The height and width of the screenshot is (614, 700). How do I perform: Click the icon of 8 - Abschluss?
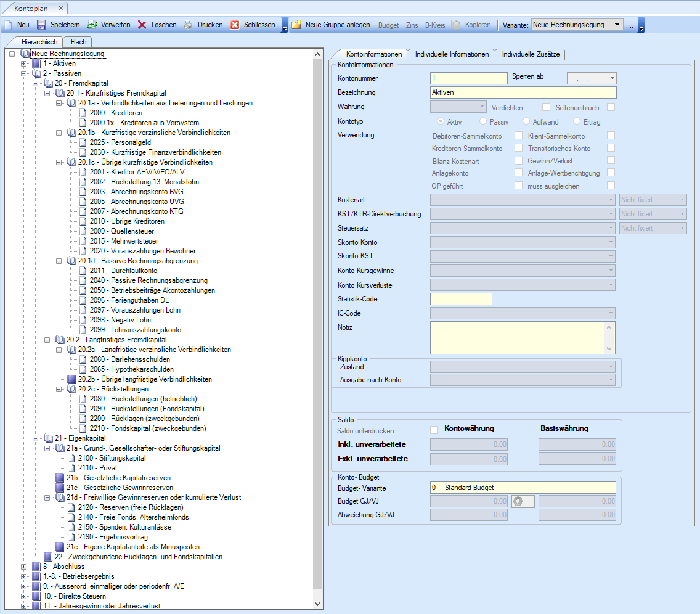[x=36, y=567]
